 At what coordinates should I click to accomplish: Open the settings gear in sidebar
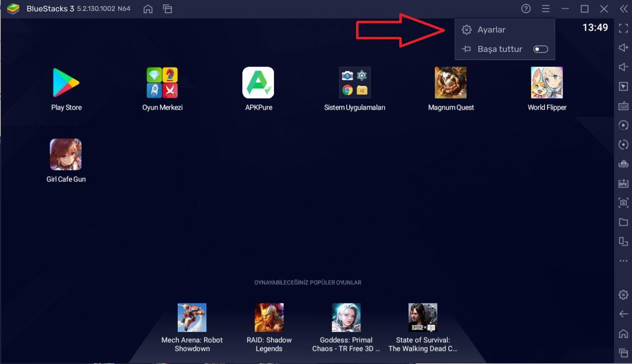coord(623,295)
